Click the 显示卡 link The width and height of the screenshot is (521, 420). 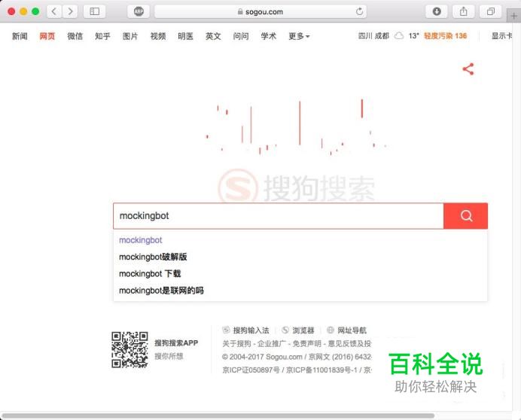tap(501, 36)
